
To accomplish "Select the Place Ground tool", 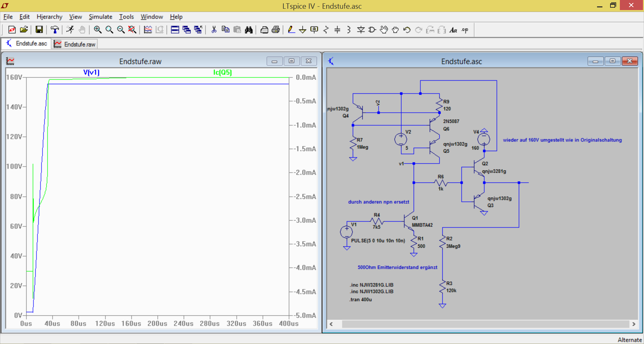I will pyautogui.click(x=303, y=30).
